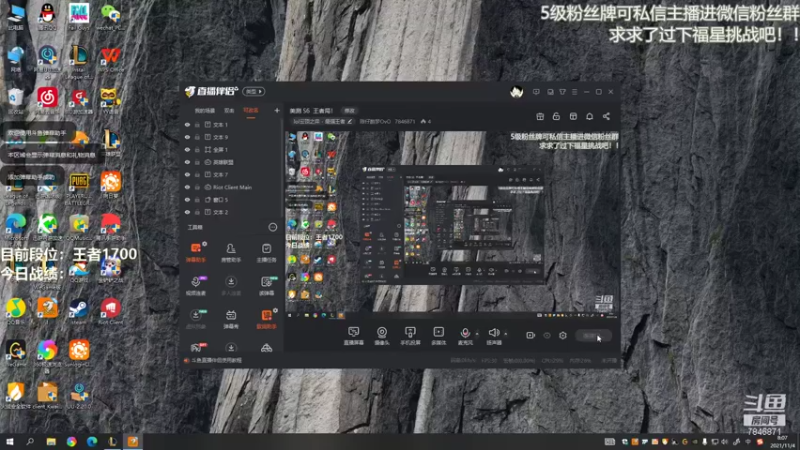Hide the Riot Client Main layer
This screenshot has width=800, height=450.
click(187, 187)
